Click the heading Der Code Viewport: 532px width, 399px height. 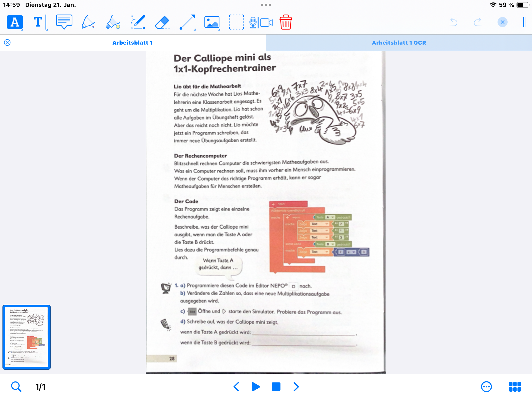click(186, 201)
